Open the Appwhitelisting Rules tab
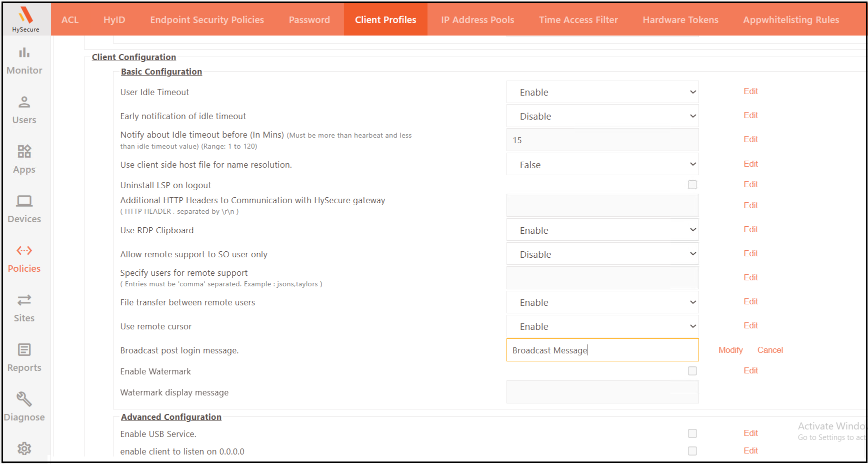 [791, 20]
